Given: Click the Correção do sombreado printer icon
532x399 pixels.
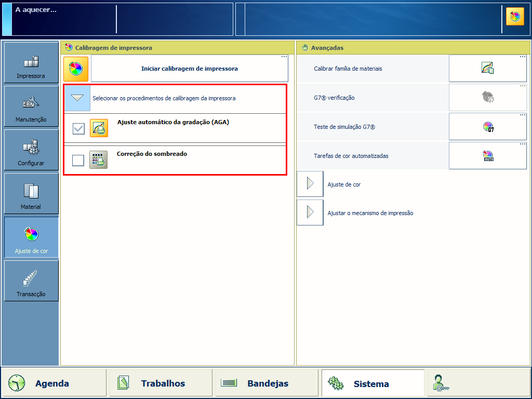Looking at the screenshot, I should point(98,160).
